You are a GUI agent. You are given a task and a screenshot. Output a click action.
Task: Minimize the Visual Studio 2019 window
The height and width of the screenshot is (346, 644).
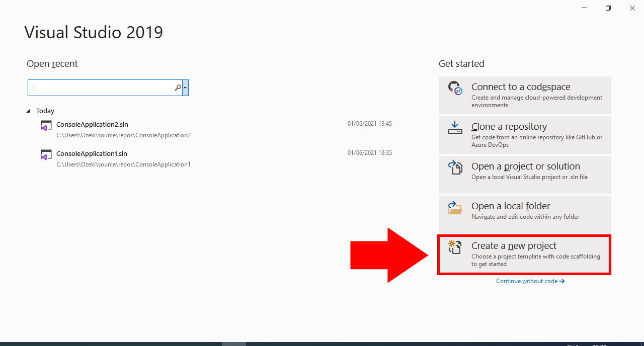pos(584,8)
